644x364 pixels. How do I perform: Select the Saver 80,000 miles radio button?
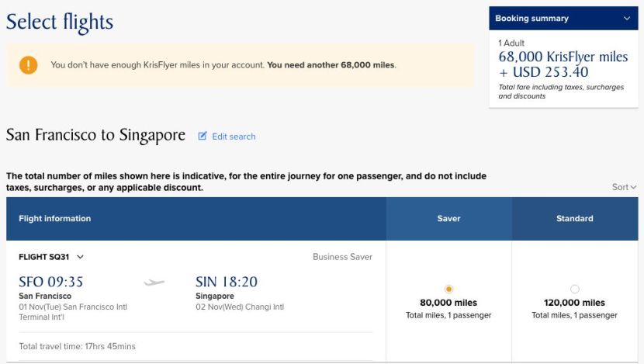point(448,289)
